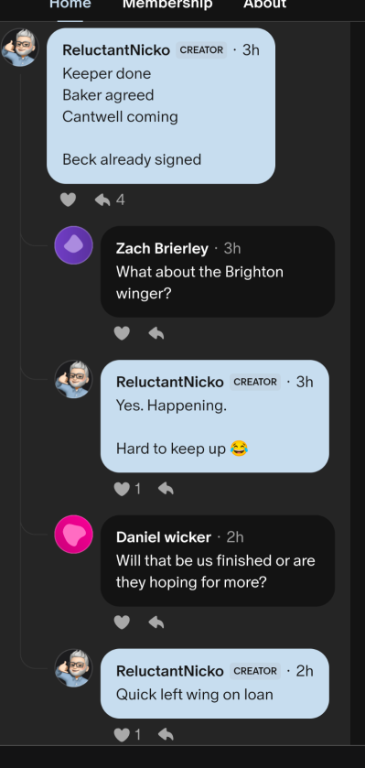Viewport: 365px width, 768px height.
Task: Open Zach Brierley's profile name
Action: click(x=162, y=249)
